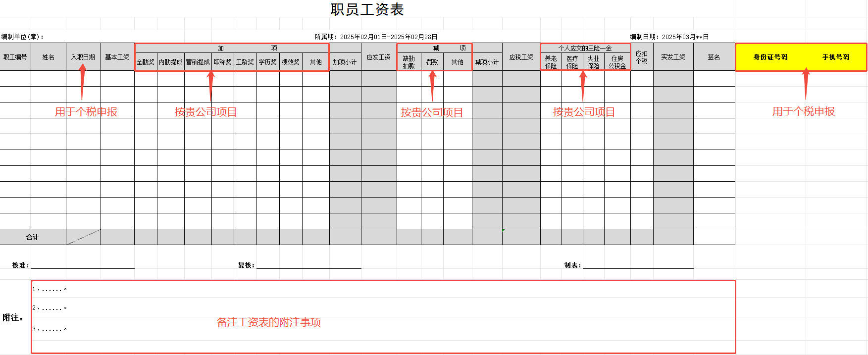
Task: Click the 复核 signature line field
Action: (309, 264)
